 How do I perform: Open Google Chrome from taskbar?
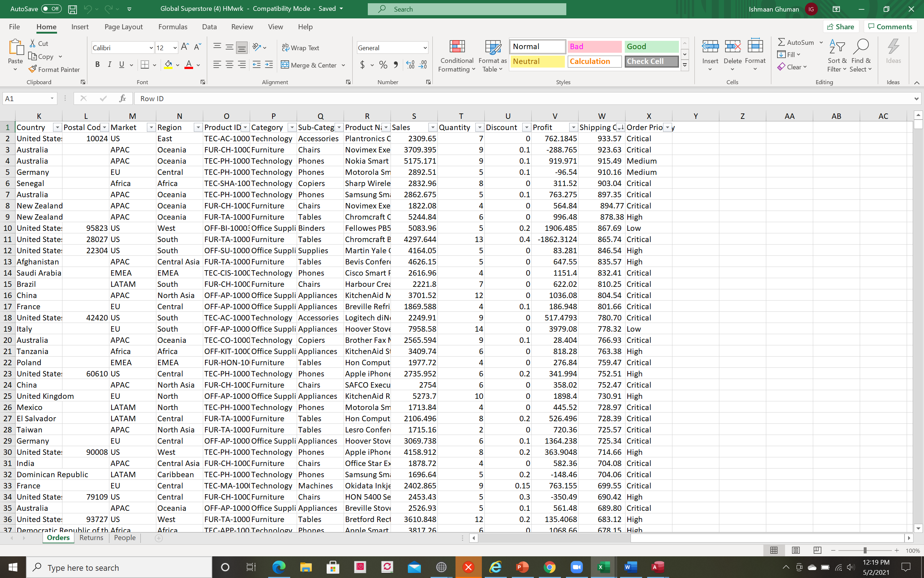point(549,567)
